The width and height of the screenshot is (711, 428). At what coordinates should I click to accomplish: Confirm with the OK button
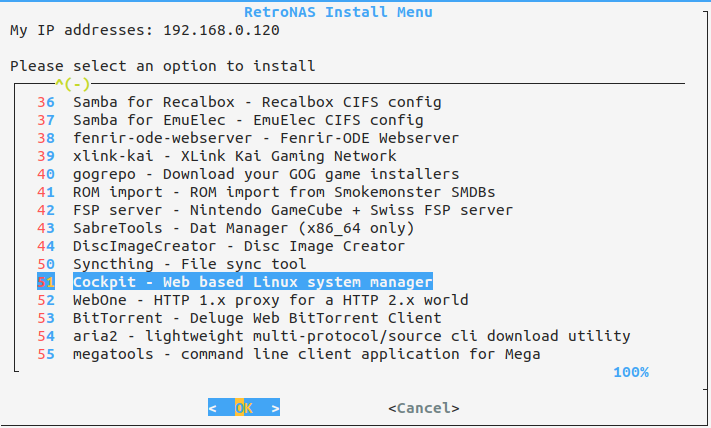pos(244,408)
